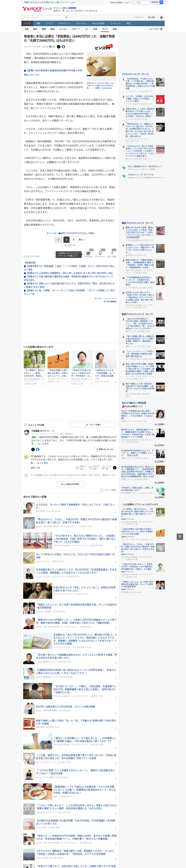Click the 購入履歴 link

152,17
